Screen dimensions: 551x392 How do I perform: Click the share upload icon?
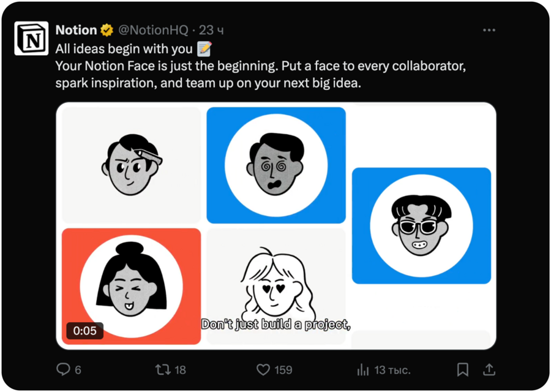[489, 369]
